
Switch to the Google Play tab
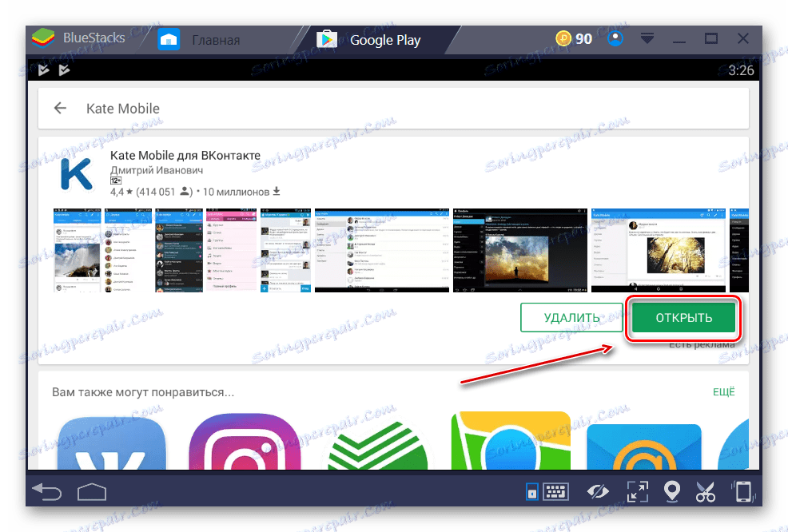click(384, 40)
